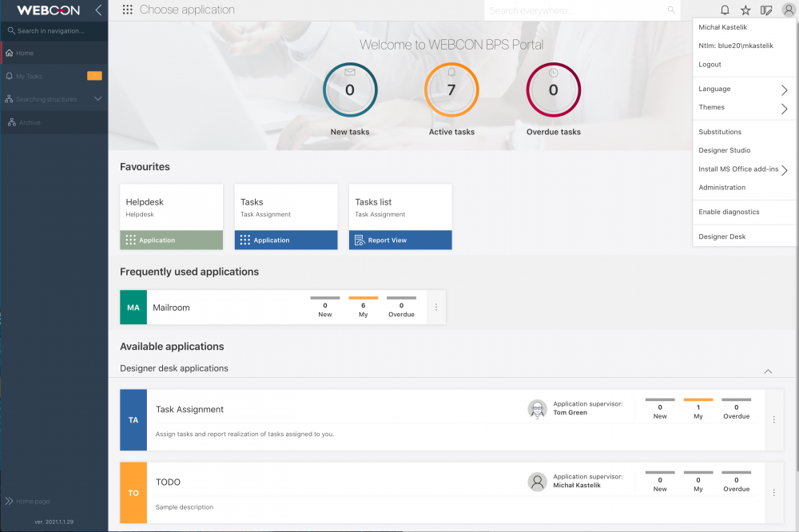Open the Task Assignment application title
The width and height of the screenshot is (799, 532).
pos(189,409)
